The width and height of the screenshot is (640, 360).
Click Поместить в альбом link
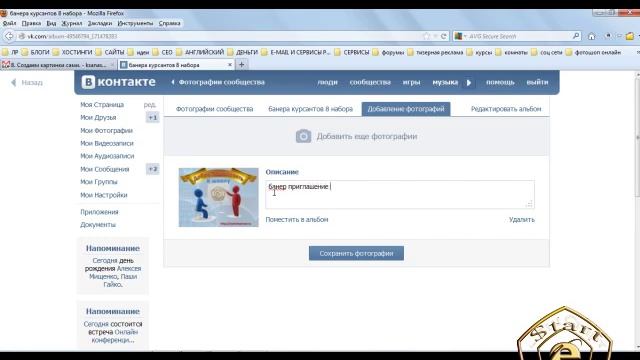coord(297,220)
